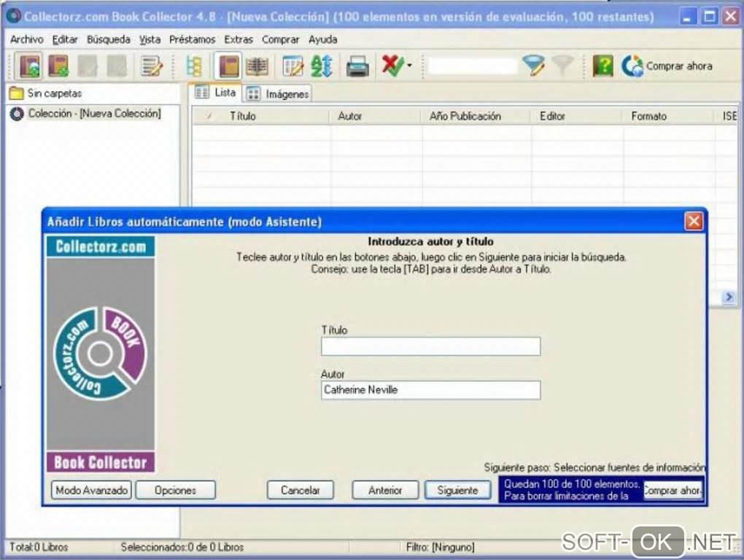
Task: Select Colección - [Nueva Colección] tree item
Action: pyautogui.click(x=94, y=113)
